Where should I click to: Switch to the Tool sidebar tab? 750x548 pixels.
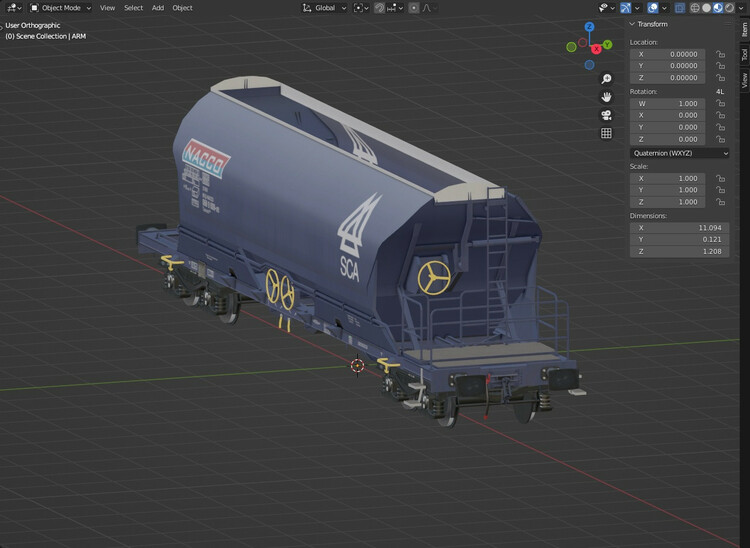[x=744, y=55]
